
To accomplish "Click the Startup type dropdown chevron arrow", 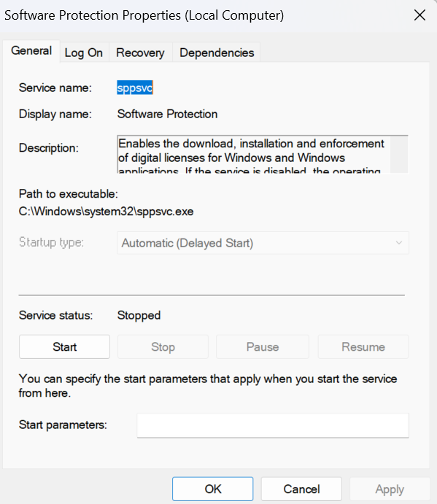I will [399, 243].
